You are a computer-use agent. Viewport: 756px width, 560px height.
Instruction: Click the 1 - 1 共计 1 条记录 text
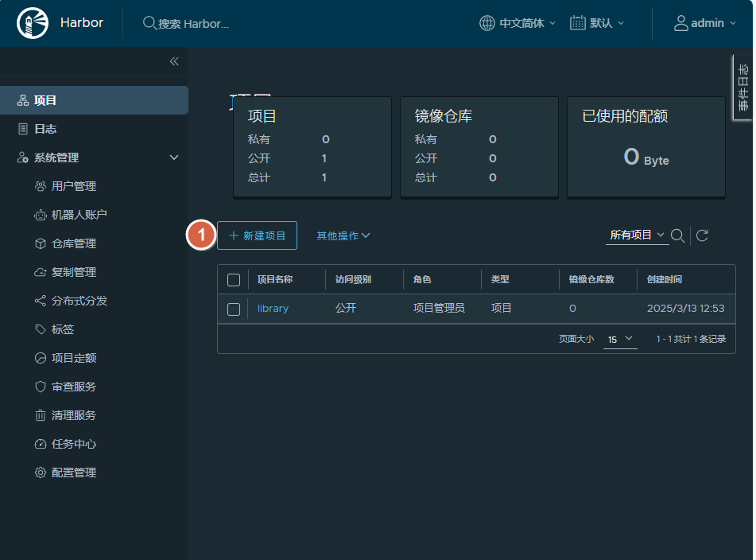[691, 339]
